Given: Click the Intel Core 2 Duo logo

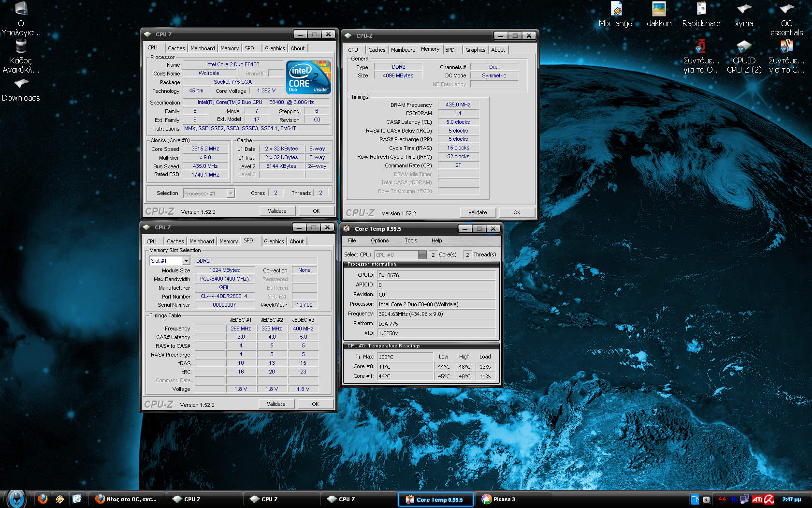Looking at the screenshot, I should (308, 77).
